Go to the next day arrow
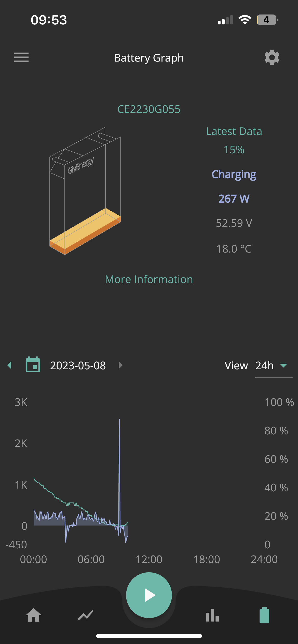Screen dimensions: 298x644 120,365
